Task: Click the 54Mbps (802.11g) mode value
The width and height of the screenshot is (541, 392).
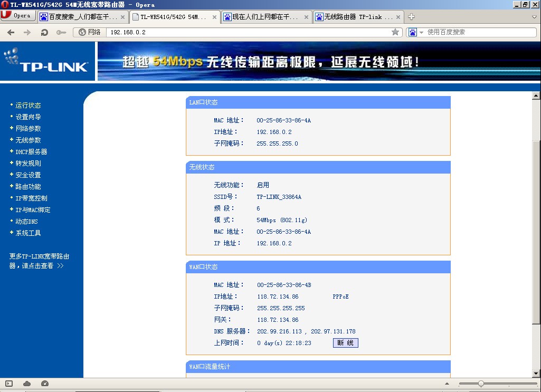Action: click(x=281, y=220)
